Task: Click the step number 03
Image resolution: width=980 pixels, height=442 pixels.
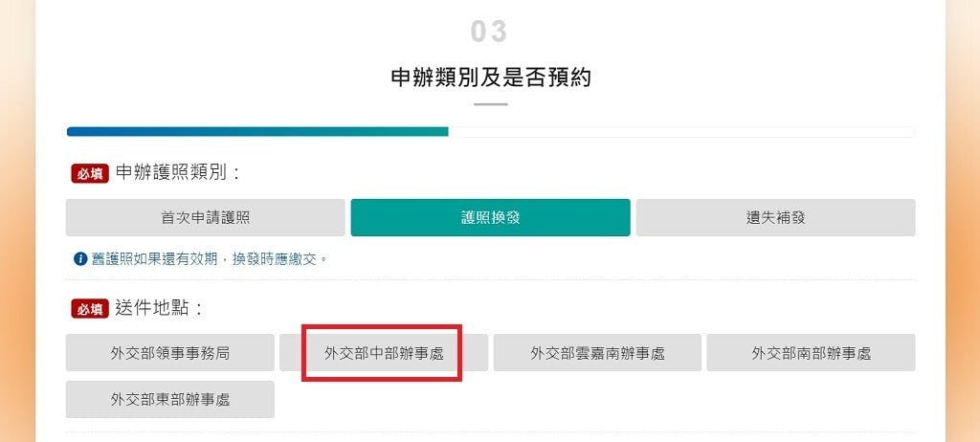Action: (489, 32)
